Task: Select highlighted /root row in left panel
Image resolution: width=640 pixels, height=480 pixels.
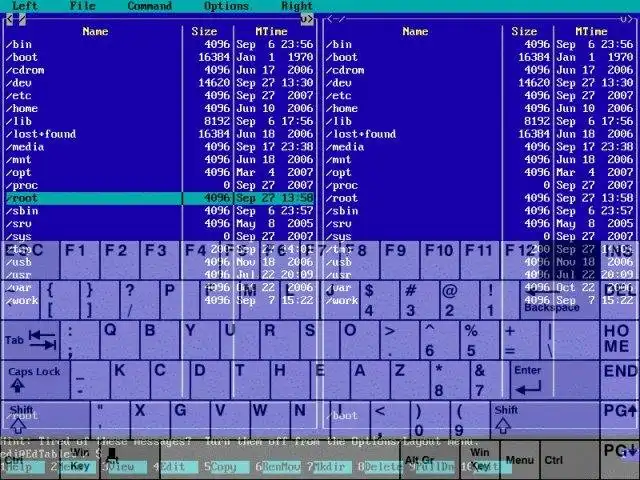Action: (x=160, y=198)
